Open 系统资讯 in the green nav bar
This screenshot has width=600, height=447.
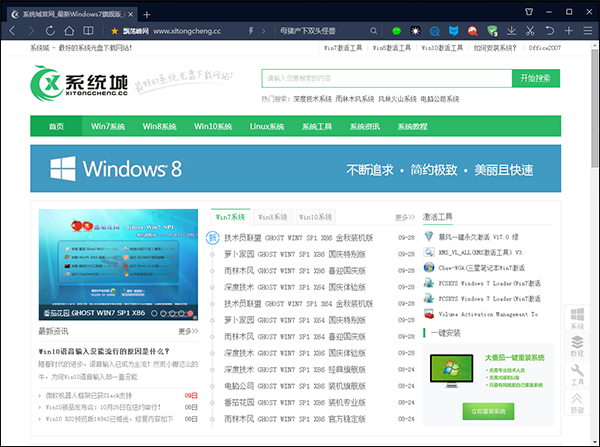365,126
